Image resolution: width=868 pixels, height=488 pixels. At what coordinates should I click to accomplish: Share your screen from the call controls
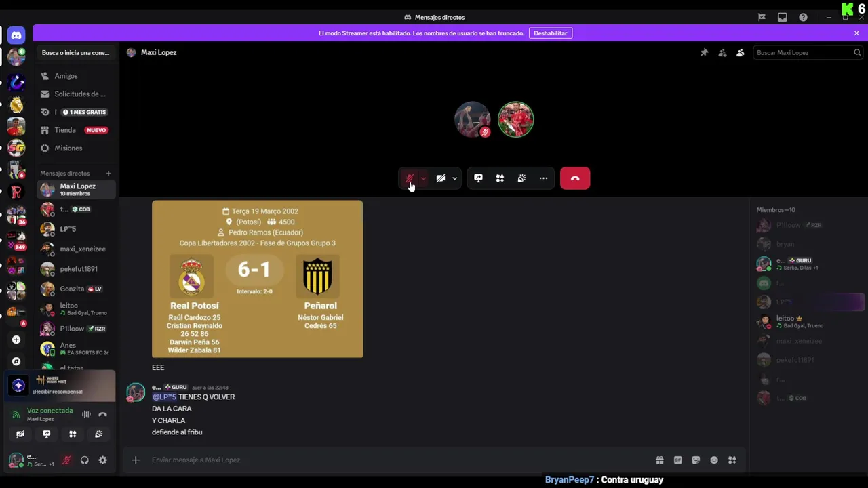478,178
